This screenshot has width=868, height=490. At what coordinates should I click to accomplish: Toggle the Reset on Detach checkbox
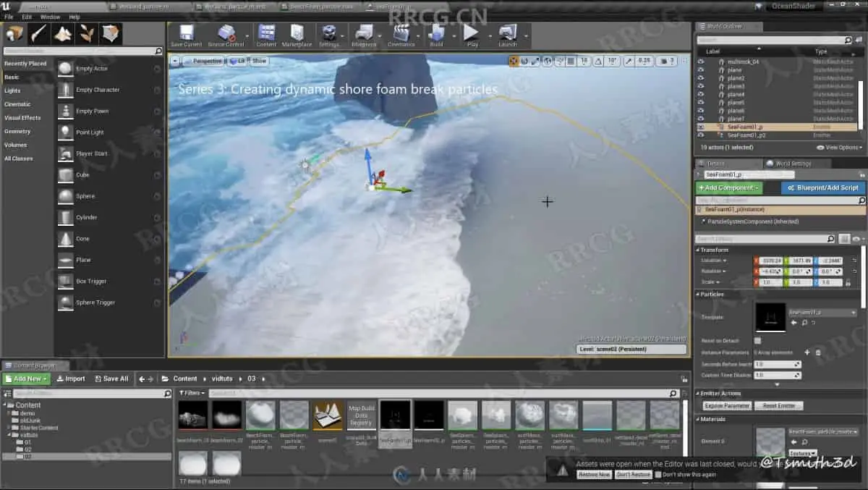click(757, 340)
